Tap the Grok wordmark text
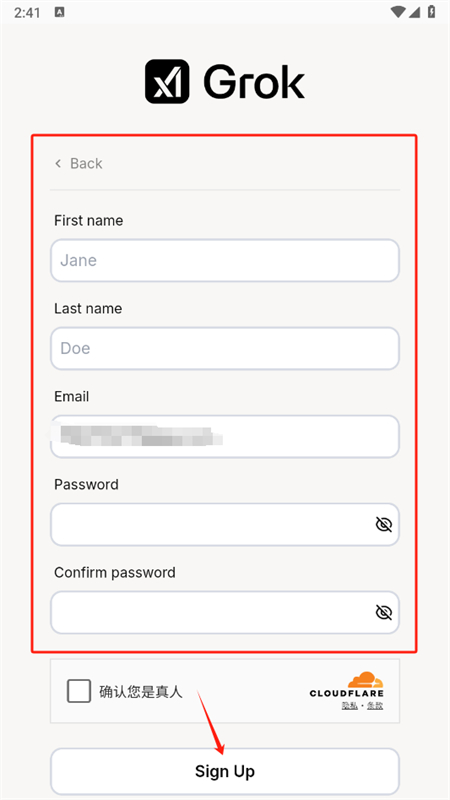 pos(254,82)
